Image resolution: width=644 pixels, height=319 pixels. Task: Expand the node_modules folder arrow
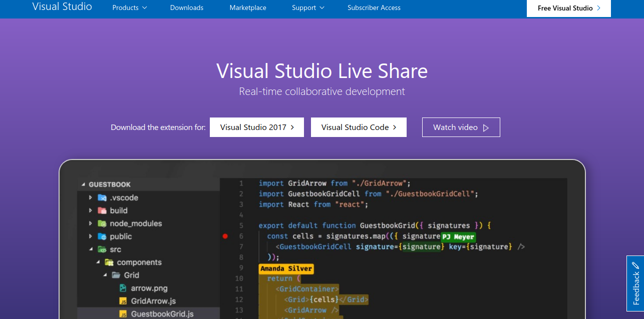tap(91, 223)
